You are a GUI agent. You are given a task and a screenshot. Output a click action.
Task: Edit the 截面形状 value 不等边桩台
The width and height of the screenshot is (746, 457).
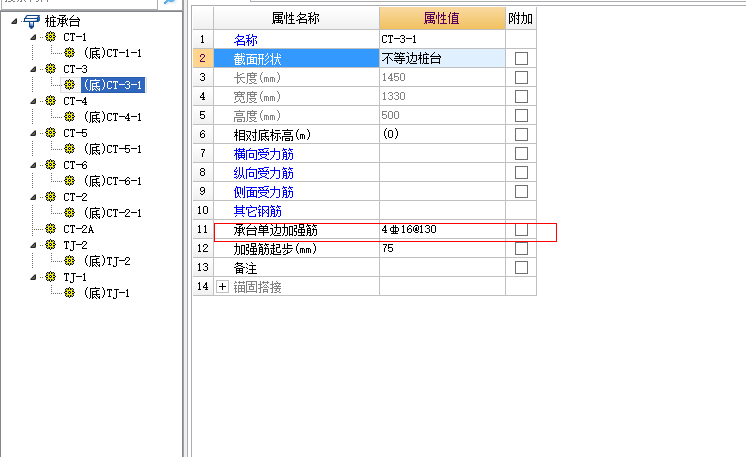click(442, 58)
